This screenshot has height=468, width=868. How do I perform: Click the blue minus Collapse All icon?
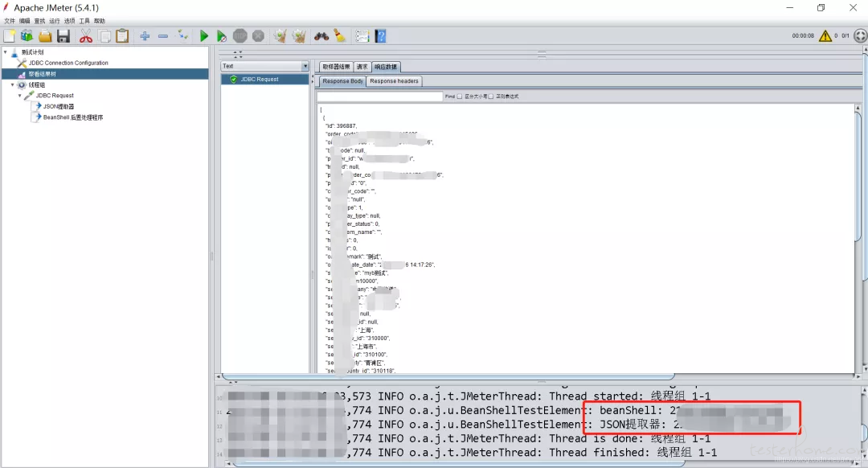pos(162,36)
